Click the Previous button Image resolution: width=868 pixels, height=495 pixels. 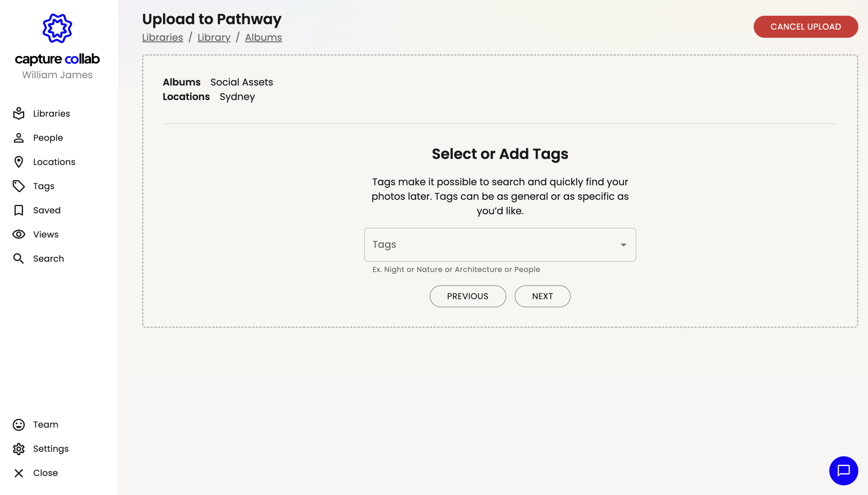click(467, 296)
